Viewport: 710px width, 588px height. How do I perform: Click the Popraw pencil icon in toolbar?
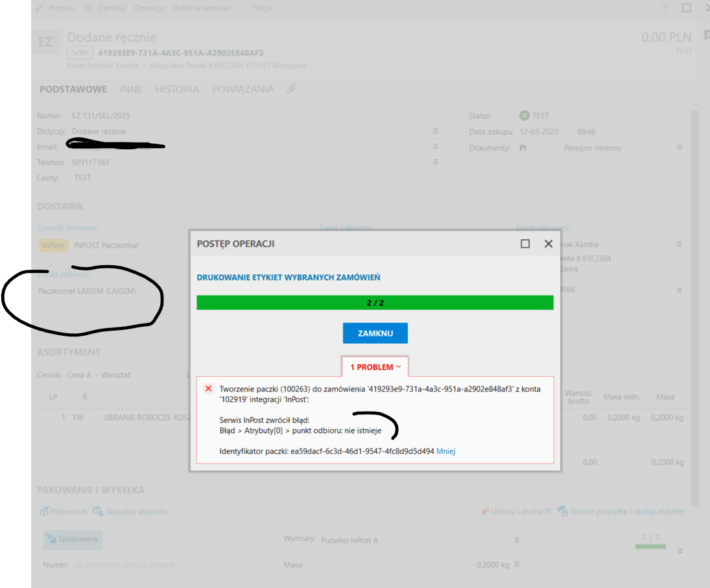[x=40, y=8]
